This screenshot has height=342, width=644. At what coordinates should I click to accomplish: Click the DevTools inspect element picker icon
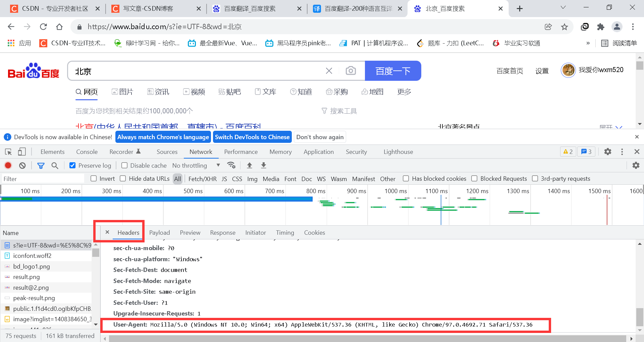[x=8, y=152]
